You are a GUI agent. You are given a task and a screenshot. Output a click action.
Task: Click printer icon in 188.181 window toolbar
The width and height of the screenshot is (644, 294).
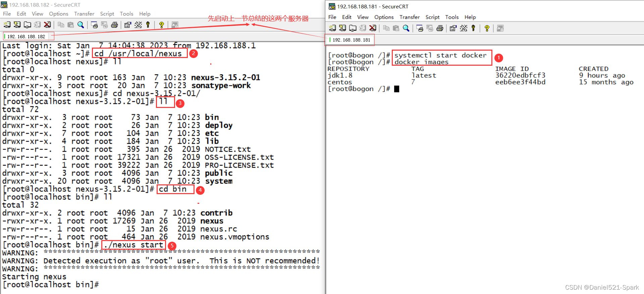440,28
